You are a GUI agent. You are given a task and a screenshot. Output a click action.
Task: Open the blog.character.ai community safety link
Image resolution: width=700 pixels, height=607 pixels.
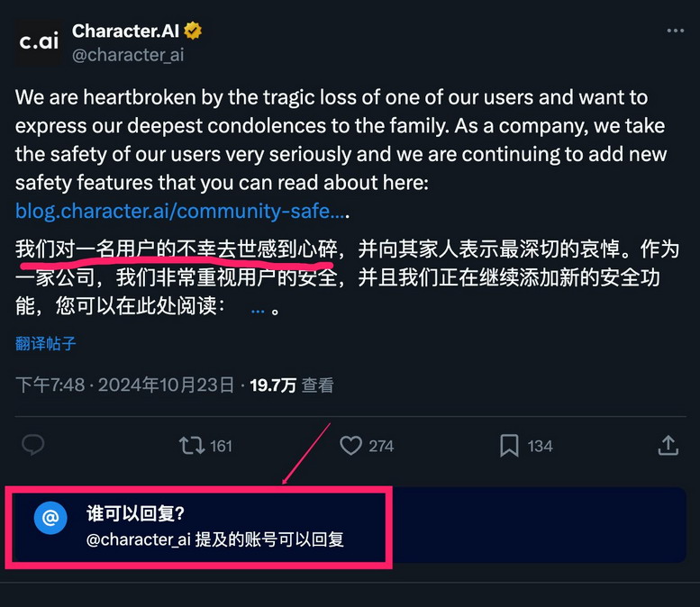pos(180,212)
